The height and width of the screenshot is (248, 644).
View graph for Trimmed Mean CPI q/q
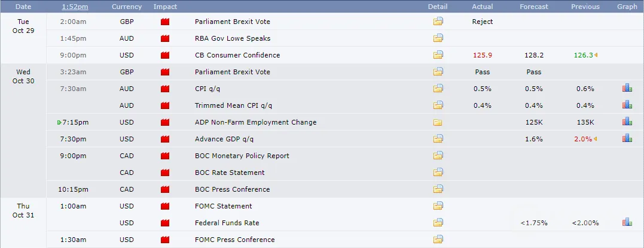[627, 105]
